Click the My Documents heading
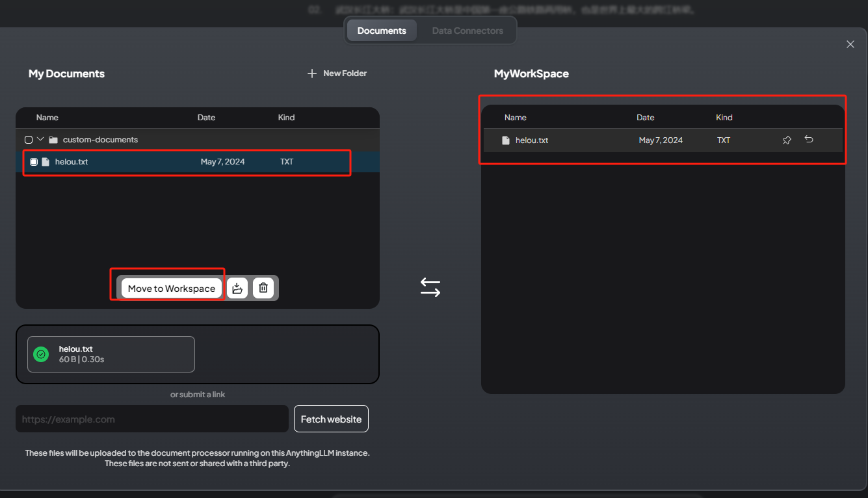The height and width of the screenshot is (498, 868). click(x=66, y=73)
